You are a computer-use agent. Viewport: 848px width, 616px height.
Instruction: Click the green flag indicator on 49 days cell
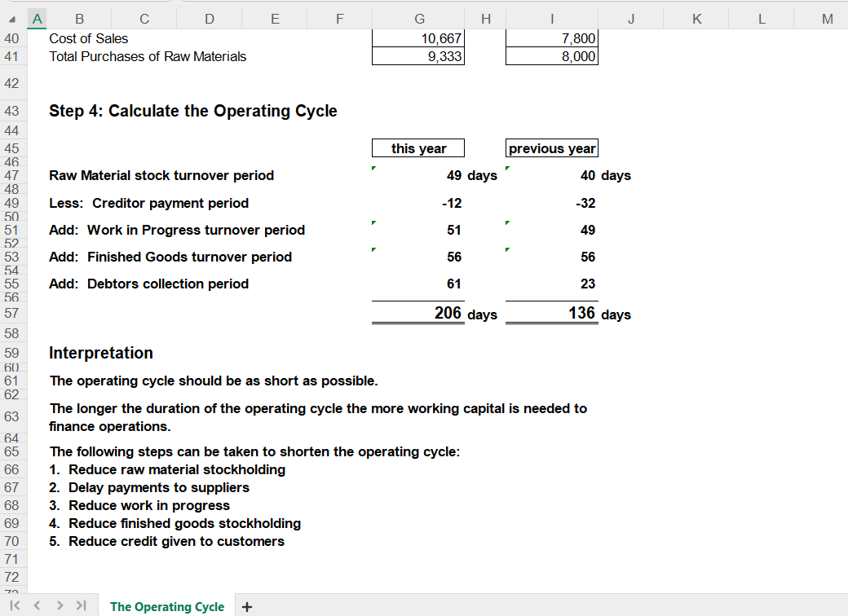[x=374, y=168]
